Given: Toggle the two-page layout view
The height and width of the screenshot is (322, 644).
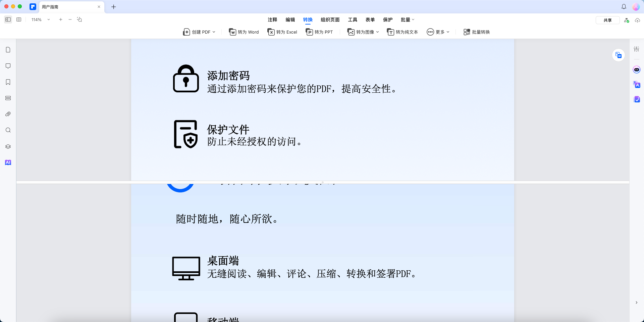Looking at the screenshot, I should pyautogui.click(x=19, y=19).
